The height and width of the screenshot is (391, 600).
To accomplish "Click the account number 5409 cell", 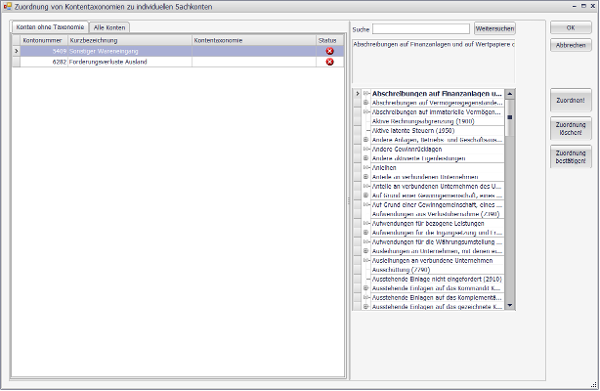I will [44, 51].
